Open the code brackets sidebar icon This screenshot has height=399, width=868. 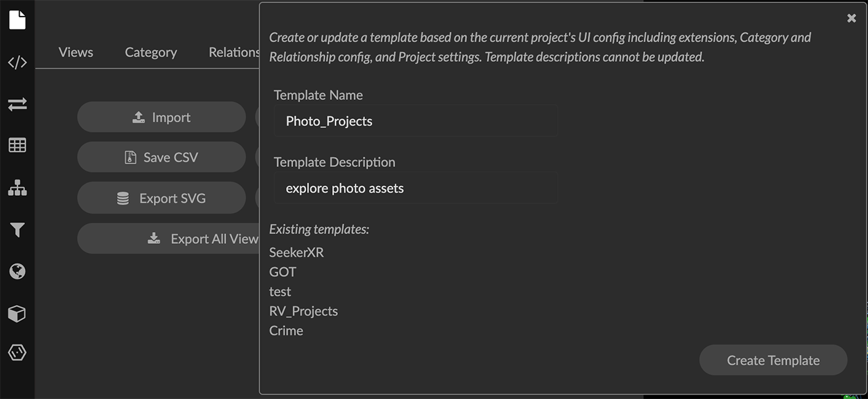click(17, 62)
